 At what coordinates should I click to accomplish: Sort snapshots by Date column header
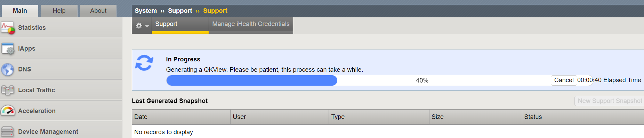tap(181, 117)
